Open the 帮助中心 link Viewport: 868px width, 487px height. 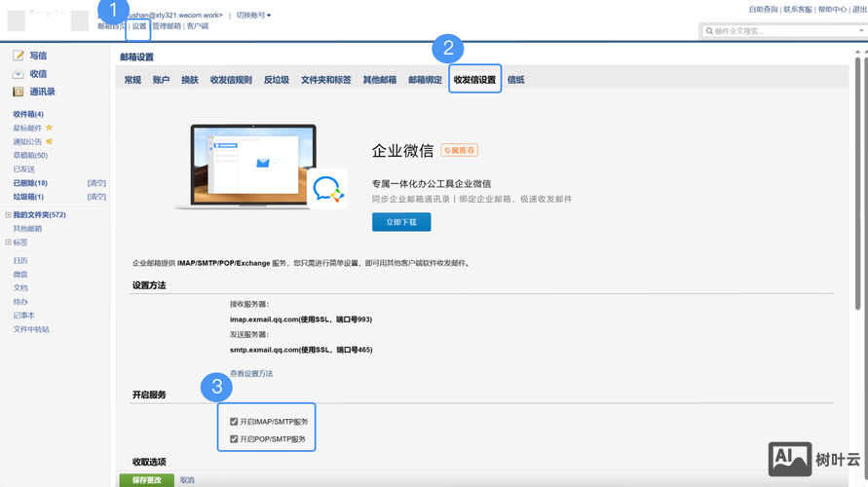[x=833, y=10]
